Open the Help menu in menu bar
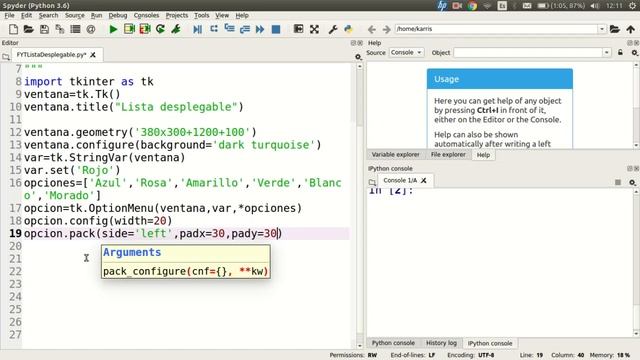This screenshot has width=640, height=360. [x=242, y=16]
